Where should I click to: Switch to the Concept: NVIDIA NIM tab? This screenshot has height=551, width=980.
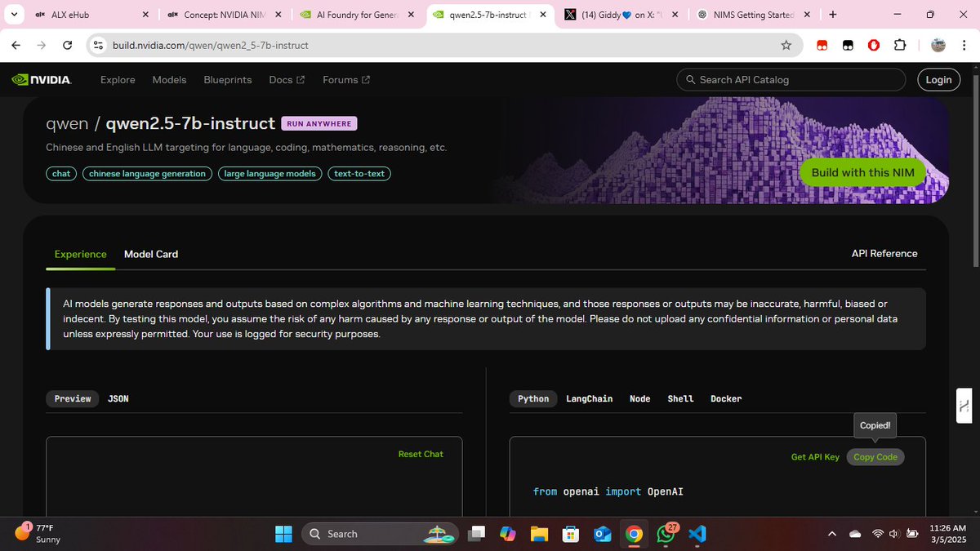click(223, 15)
